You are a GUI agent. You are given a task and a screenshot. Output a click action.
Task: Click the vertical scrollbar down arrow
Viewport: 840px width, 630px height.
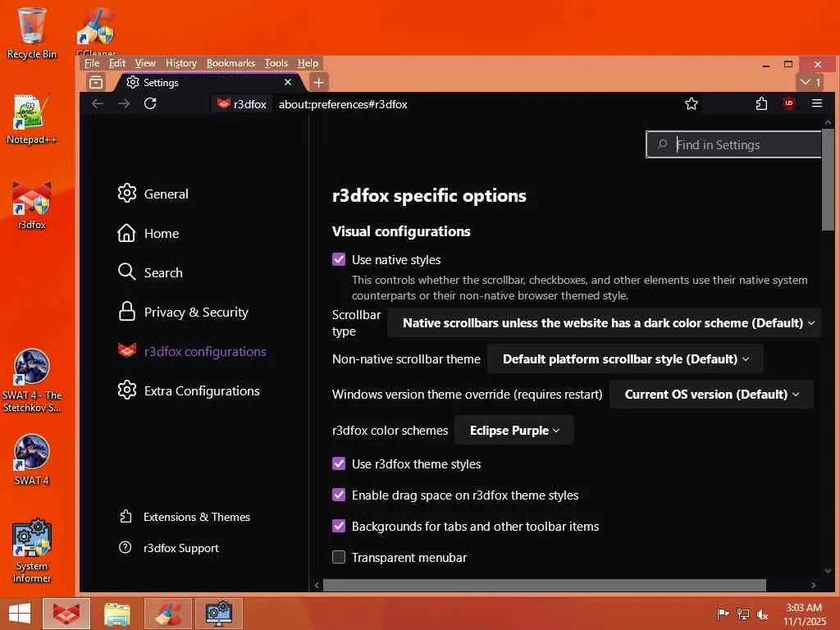[x=829, y=571]
